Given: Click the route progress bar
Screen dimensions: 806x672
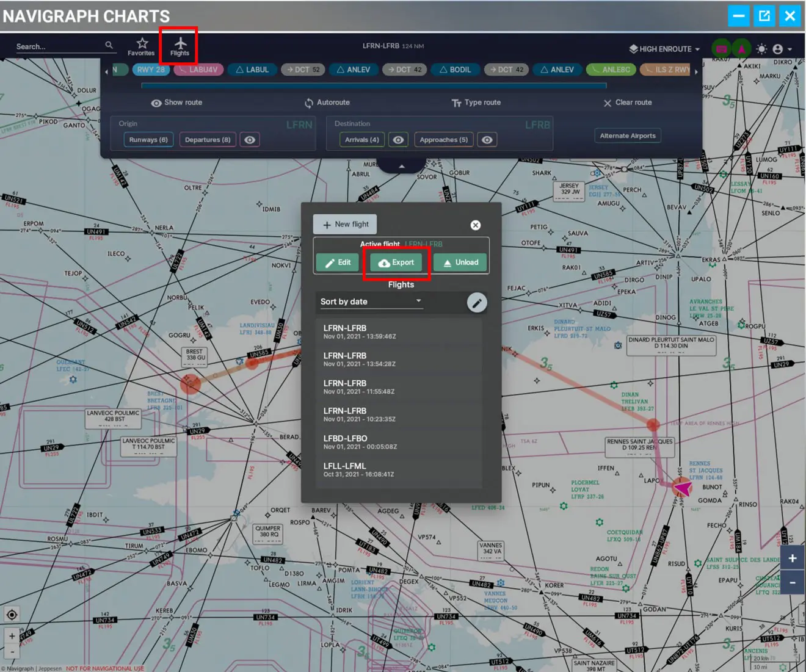Looking at the screenshot, I should 374,85.
